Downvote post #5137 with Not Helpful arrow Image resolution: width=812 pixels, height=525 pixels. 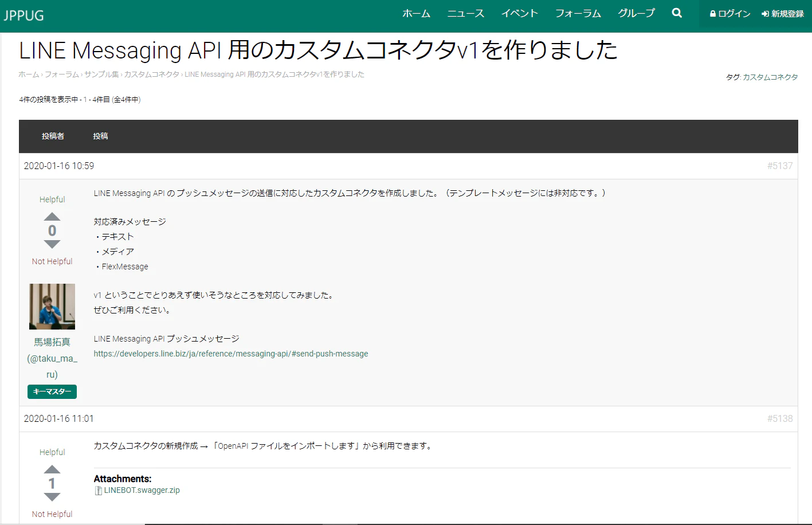tap(52, 244)
